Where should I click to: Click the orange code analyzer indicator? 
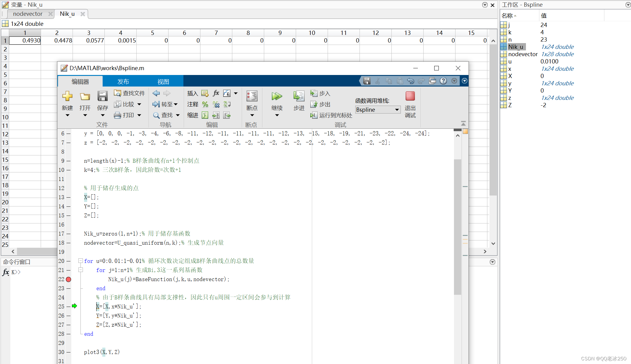coord(465,131)
